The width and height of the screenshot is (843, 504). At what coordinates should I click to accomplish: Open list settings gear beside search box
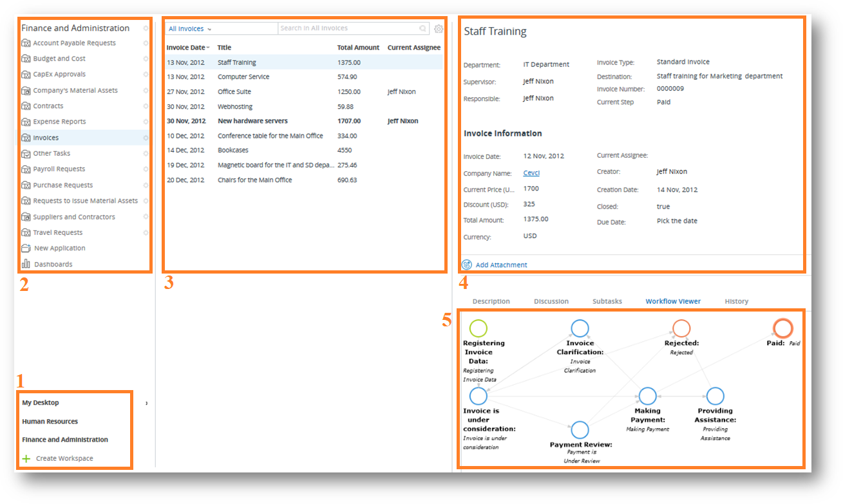pos(439,29)
